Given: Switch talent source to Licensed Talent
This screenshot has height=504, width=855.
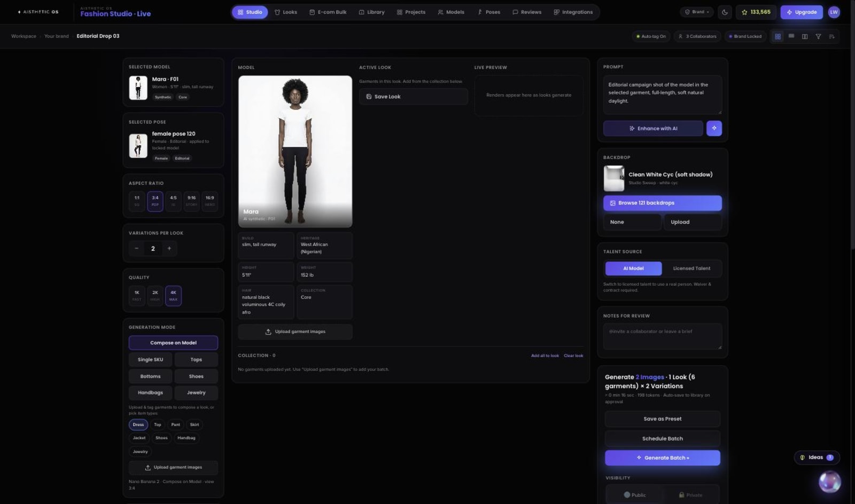Looking at the screenshot, I should [691, 269].
